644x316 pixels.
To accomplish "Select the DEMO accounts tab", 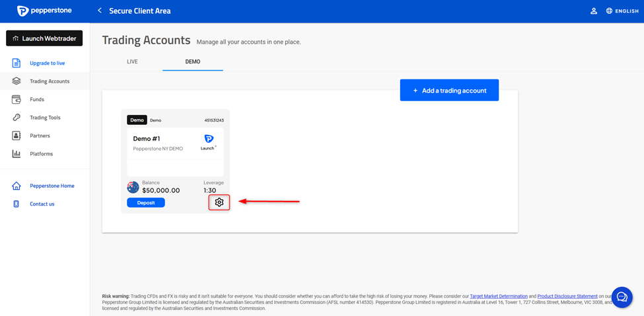I will (193, 61).
